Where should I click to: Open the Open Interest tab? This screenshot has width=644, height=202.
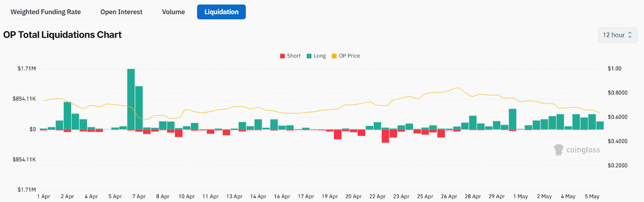pos(121,12)
